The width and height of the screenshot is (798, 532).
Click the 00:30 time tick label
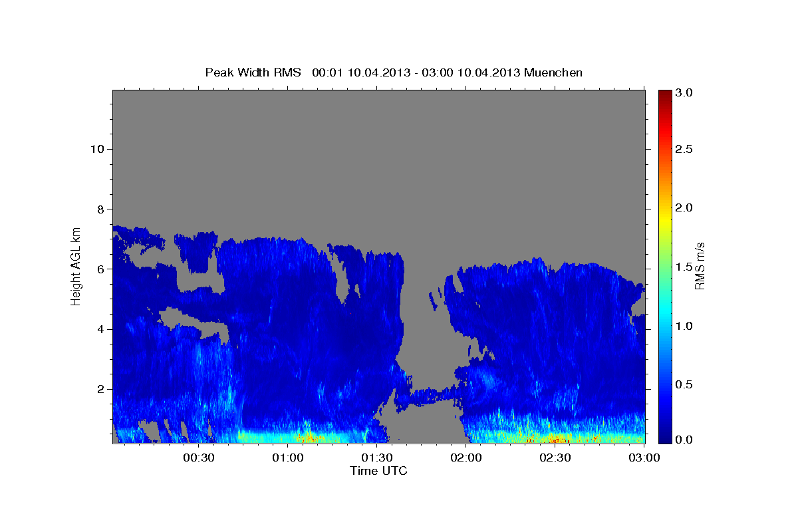click(199, 458)
